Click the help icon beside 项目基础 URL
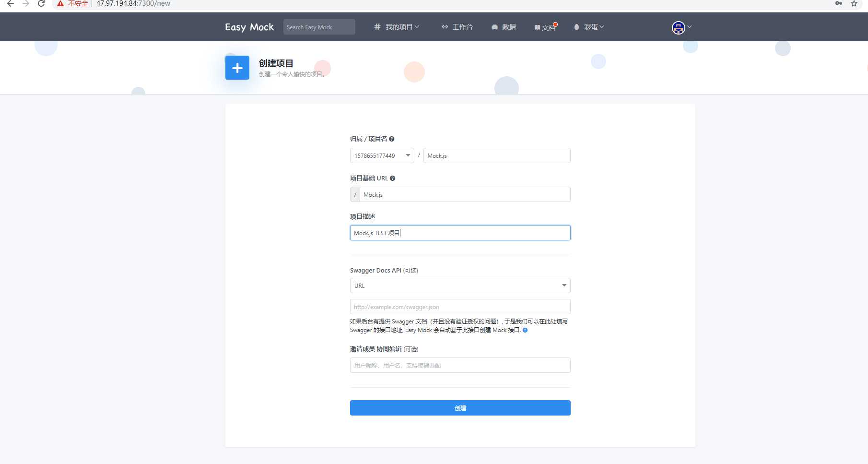 tap(393, 178)
